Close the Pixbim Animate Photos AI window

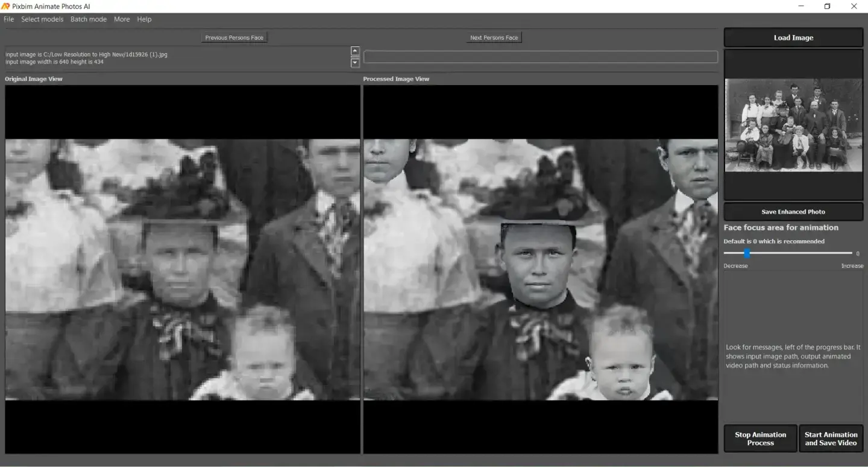click(854, 6)
